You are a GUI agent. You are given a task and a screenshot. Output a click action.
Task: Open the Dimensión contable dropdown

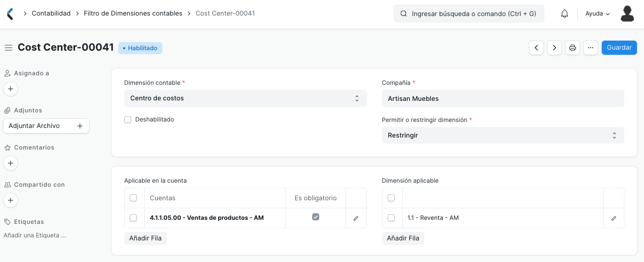tap(245, 98)
